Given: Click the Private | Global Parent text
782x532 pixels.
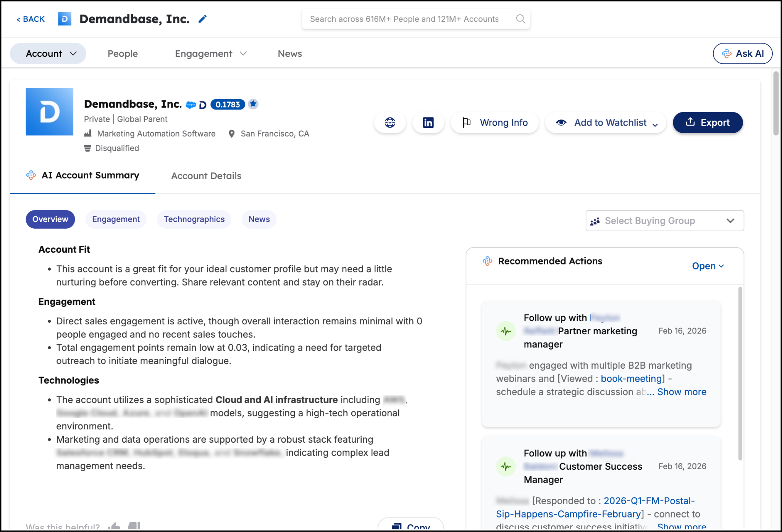Looking at the screenshot, I should (126, 119).
